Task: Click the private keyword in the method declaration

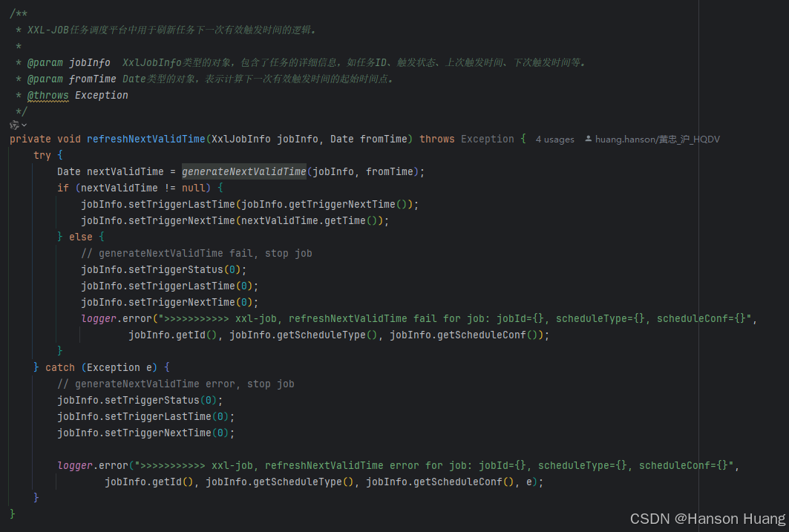Action: (30, 139)
